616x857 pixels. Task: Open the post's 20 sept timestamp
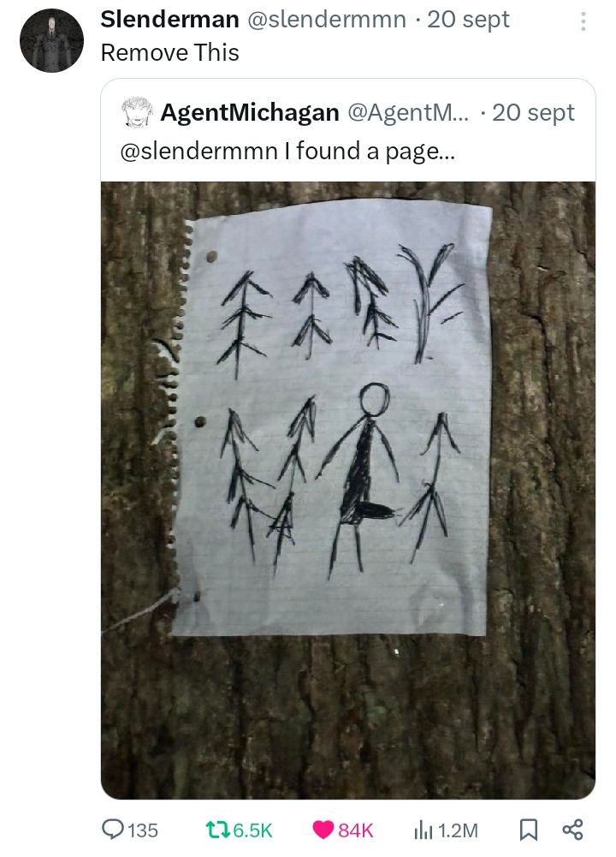click(x=469, y=20)
